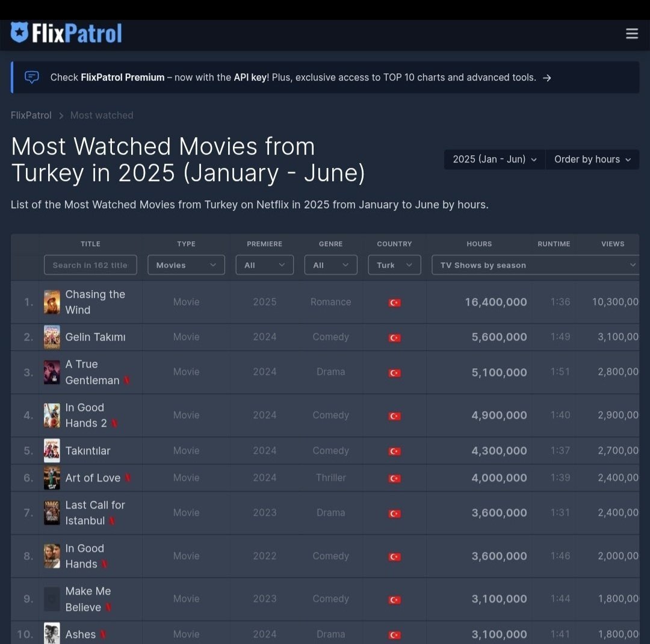Image resolution: width=650 pixels, height=644 pixels.
Task: Open Chasing the Wind poster thumbnail
Action: (x=52, y=302)
